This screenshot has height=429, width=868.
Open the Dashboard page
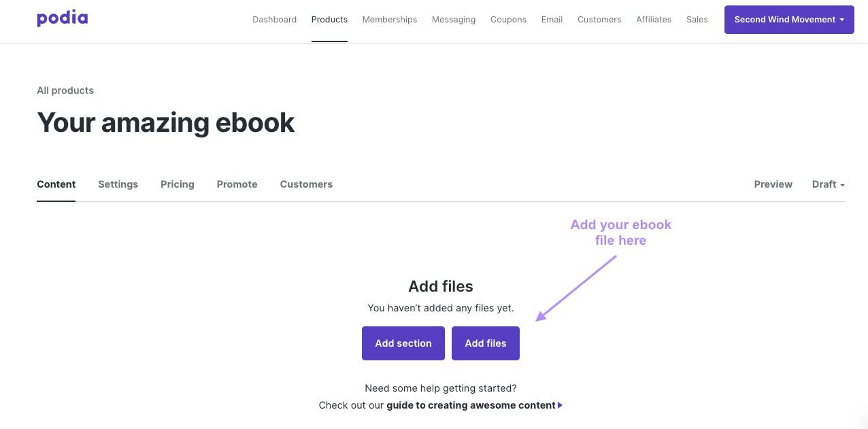274,20
